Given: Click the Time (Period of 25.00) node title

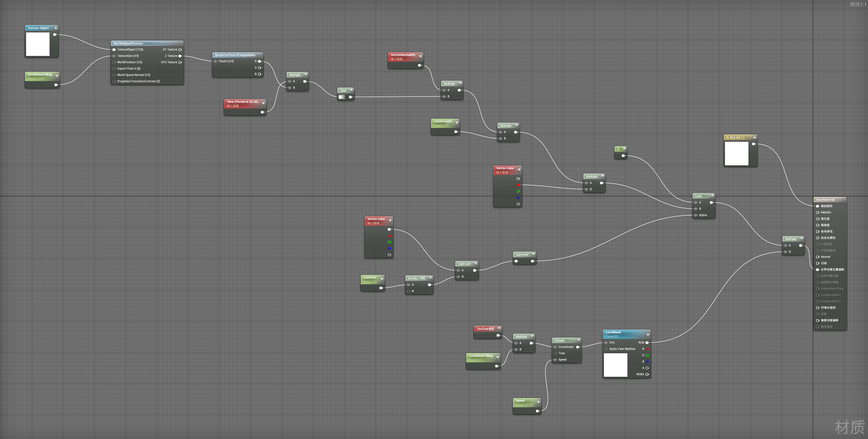Looking at the screenshot, I should (243, 102).
